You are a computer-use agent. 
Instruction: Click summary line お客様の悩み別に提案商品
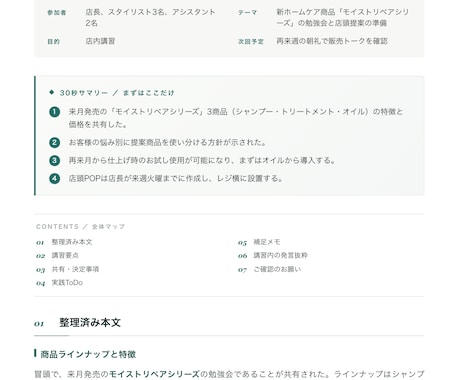[x=168, y=143]
